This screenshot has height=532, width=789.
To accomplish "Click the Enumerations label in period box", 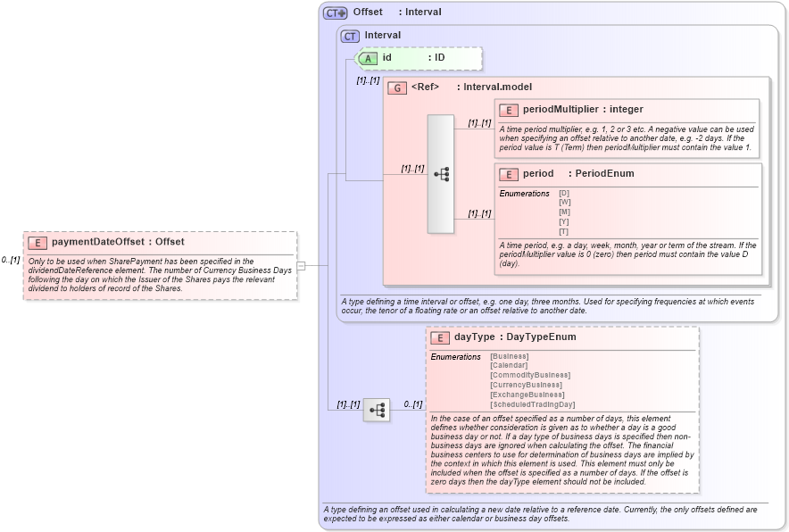I will [x=524, y=194].
